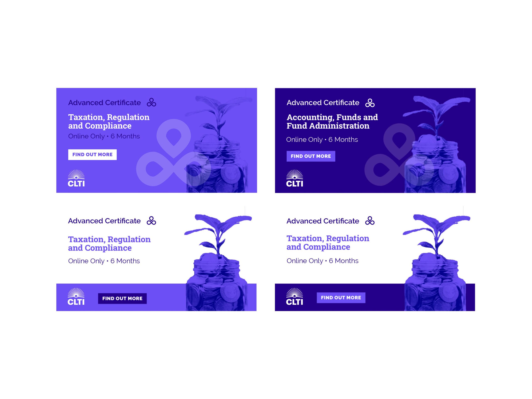Click the white FIND OUT MORE button
This screenshot has height=399, width=532.
point(92,155)
